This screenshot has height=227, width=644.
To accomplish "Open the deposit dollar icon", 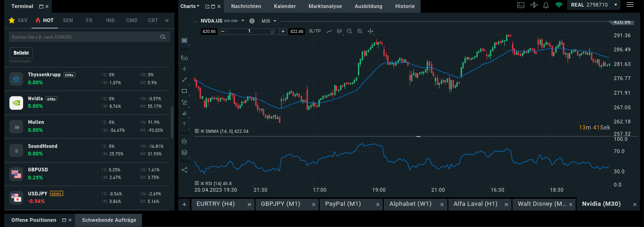I will [534, 5].
